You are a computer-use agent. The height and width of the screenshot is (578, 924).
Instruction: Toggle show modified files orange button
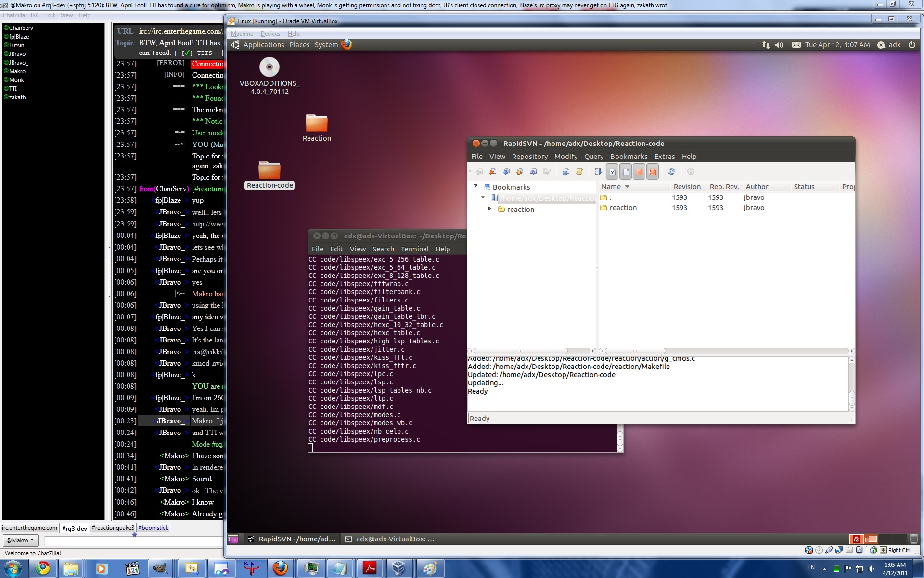639,171
